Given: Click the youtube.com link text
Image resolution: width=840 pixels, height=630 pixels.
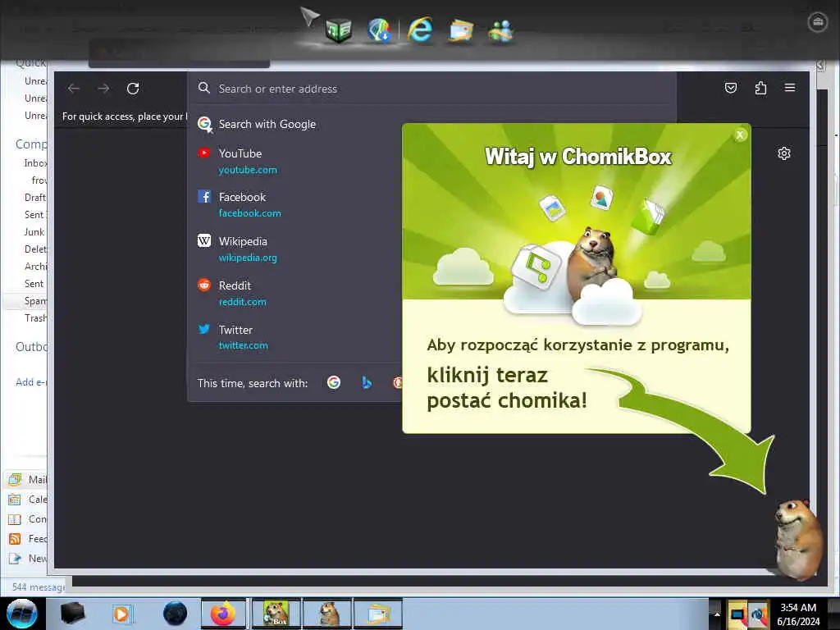Looking at the screenshot, I should coord(248,170).
